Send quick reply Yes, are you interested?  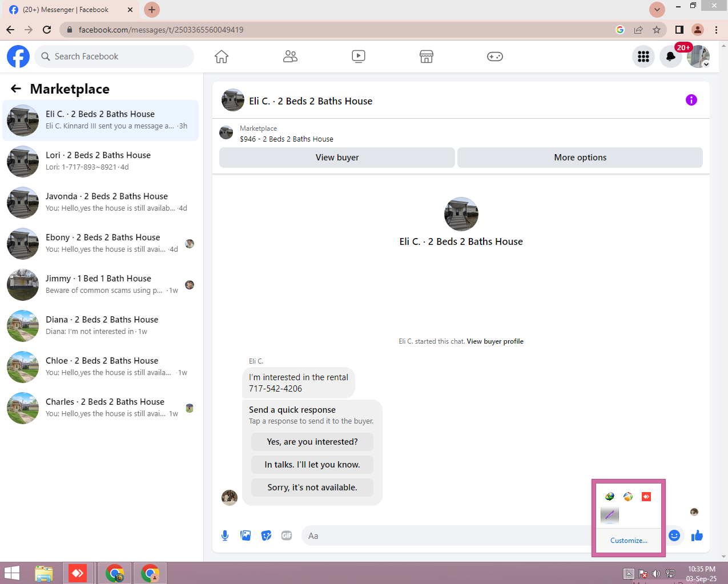point(312,442)
